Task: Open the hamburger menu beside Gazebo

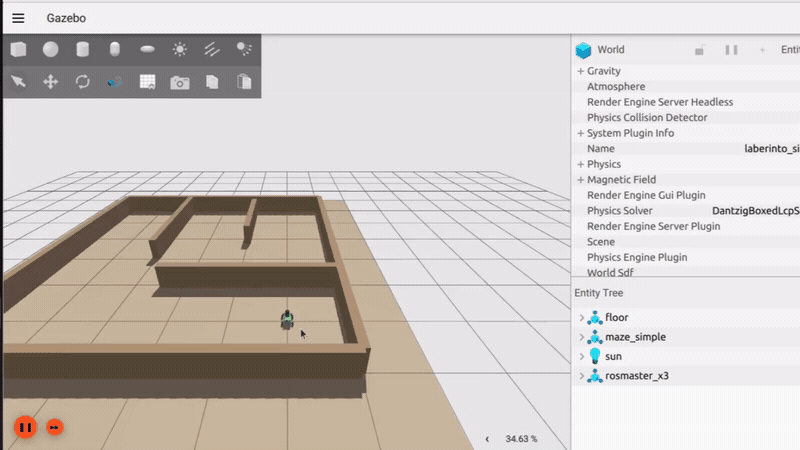Action: coord(18,18)
